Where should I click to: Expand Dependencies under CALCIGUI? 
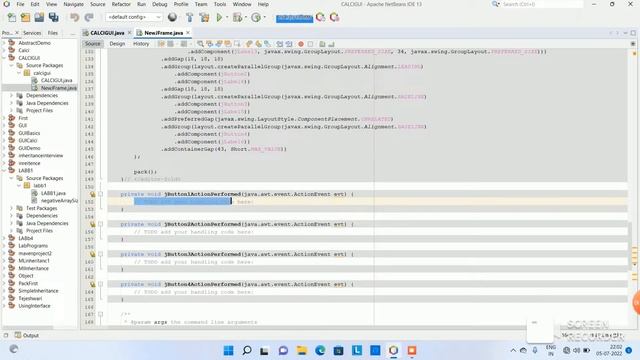[11, 96]
